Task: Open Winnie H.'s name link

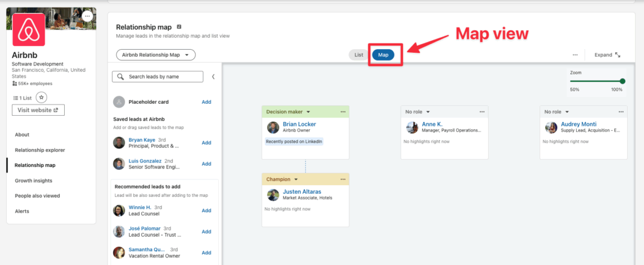Action: click(140, 208)
